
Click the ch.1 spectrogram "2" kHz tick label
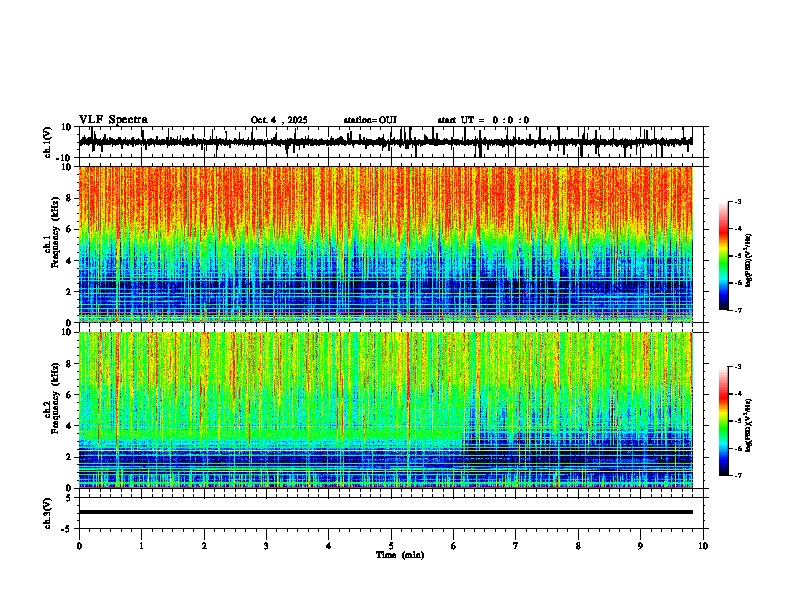click(69, 292)
